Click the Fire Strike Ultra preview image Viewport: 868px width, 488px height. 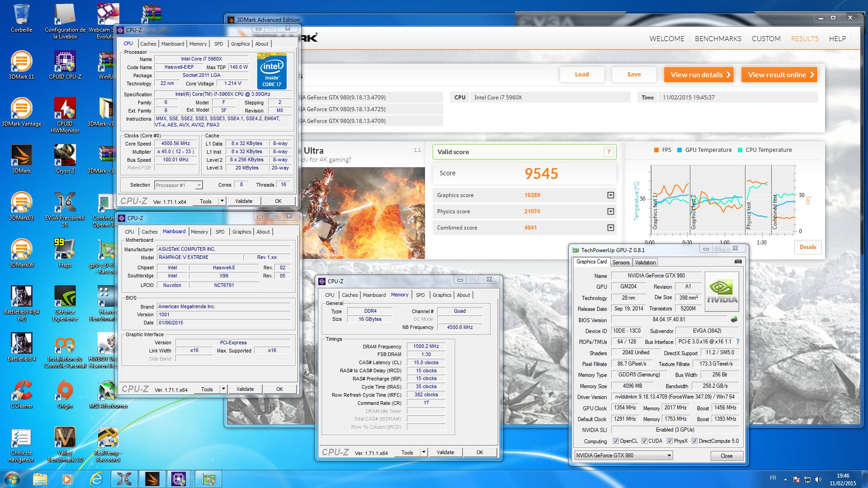(363, 213)
